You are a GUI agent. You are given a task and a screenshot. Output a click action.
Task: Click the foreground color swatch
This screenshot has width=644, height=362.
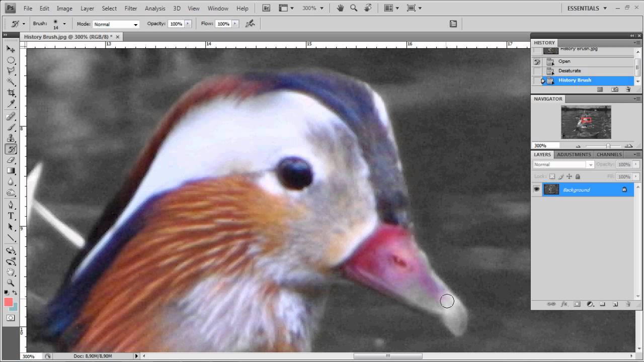click(8, 302)
